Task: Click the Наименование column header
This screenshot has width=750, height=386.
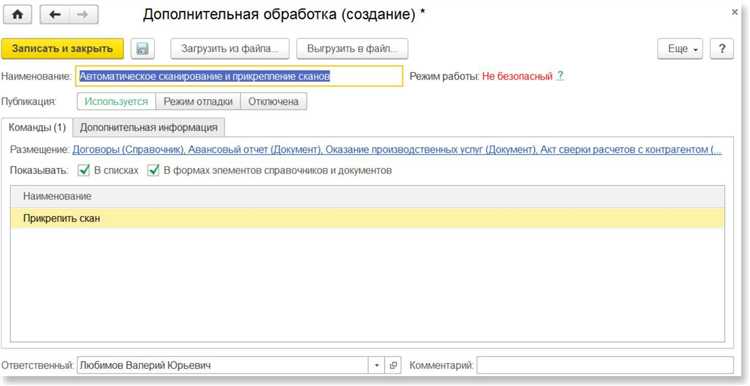Action: pyautogui.click(x=367, y=197)
